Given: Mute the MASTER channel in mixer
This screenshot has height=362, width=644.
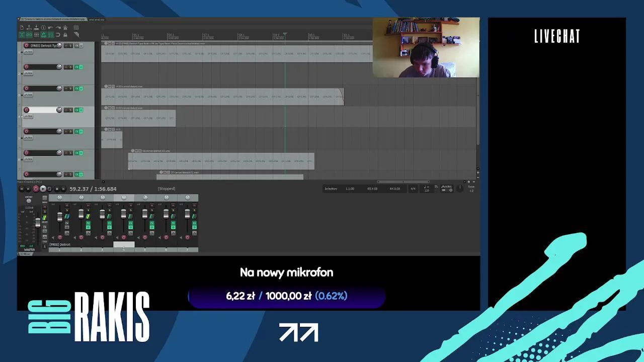Looking at the screenshot, I should point(44,206).
